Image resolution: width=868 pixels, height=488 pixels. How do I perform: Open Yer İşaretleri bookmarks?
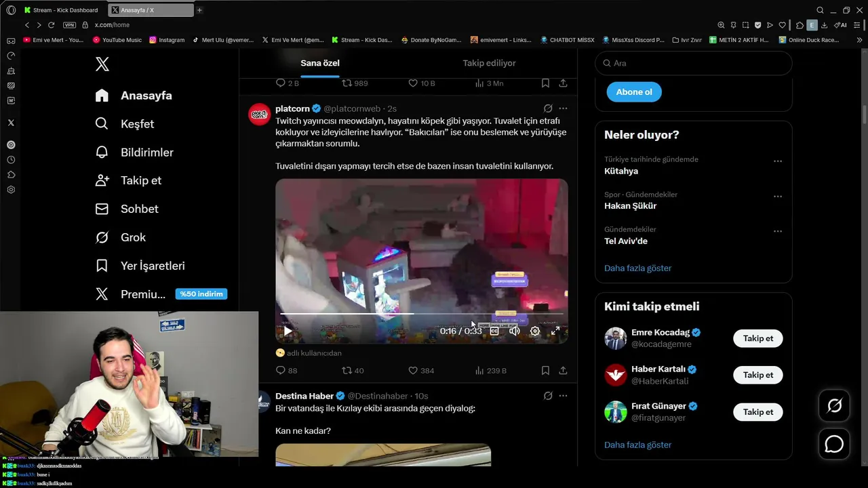140,266
